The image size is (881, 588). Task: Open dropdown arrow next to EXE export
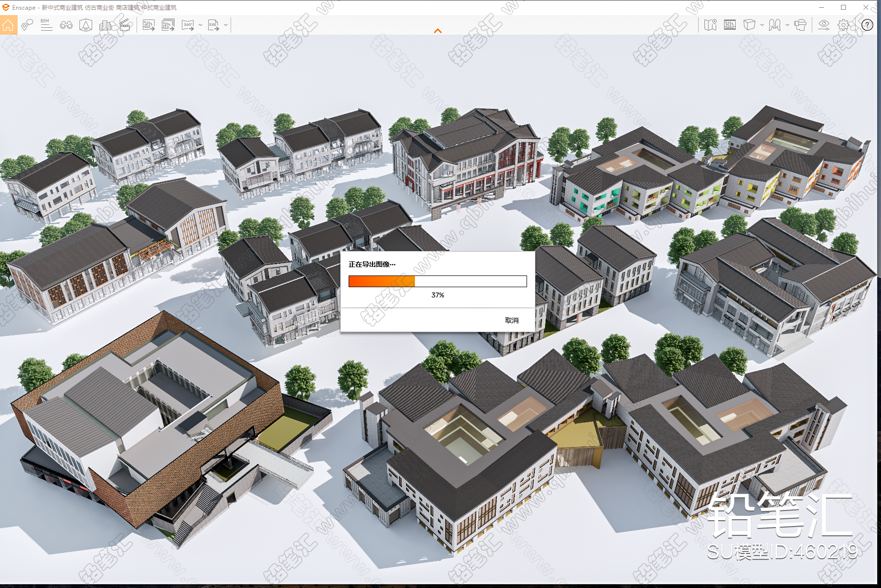click(226, 25)
